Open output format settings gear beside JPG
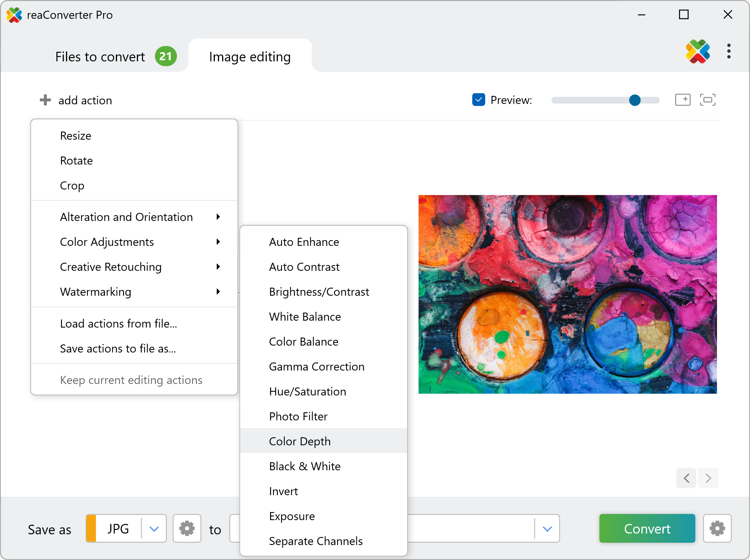The width and height of the screenshot is (750, 560). coord(187,529)
